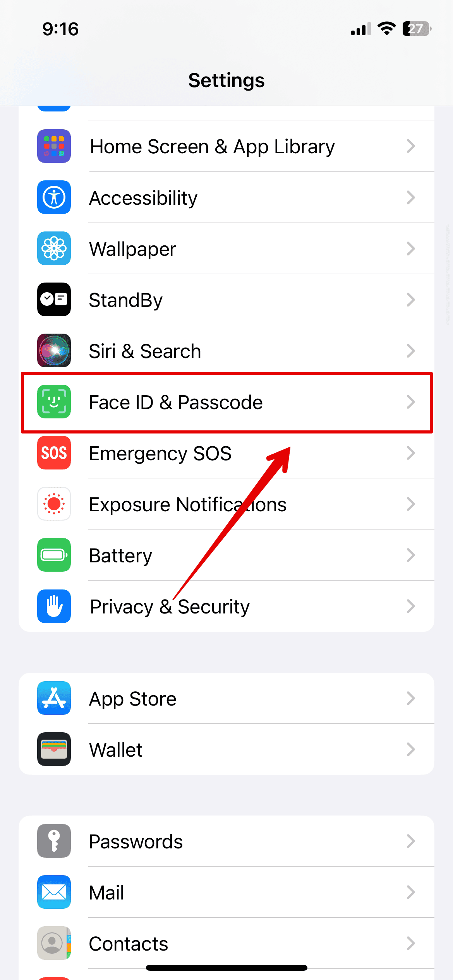
Task: Tap the App Store icon
Action: click(x=54, y=698)
